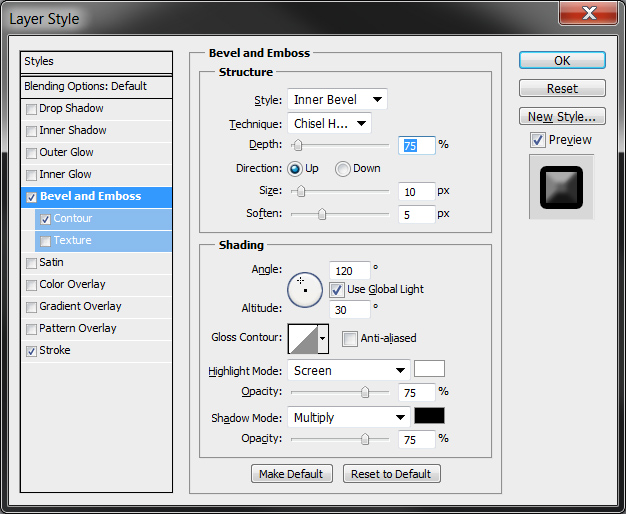Screen dimensions: 626x514
Task: Click the white highlight color swatch
Action: point(429,369)
